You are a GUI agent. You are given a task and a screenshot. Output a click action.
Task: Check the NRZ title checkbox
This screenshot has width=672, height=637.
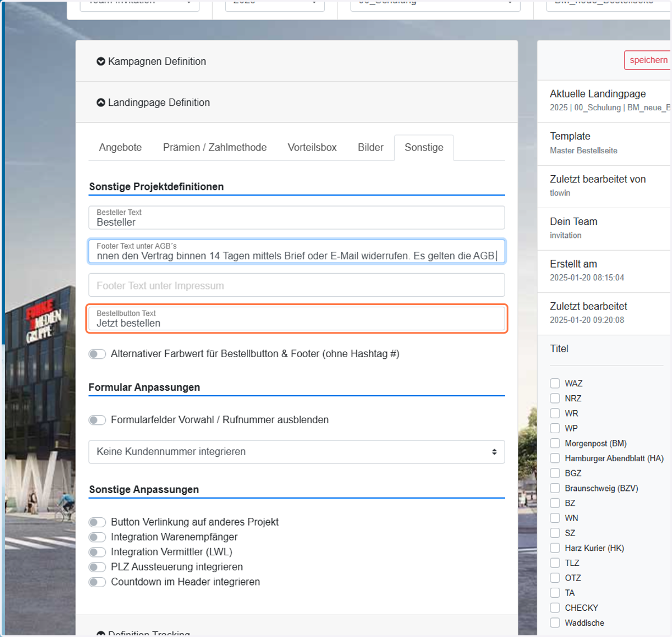point(555,399)
